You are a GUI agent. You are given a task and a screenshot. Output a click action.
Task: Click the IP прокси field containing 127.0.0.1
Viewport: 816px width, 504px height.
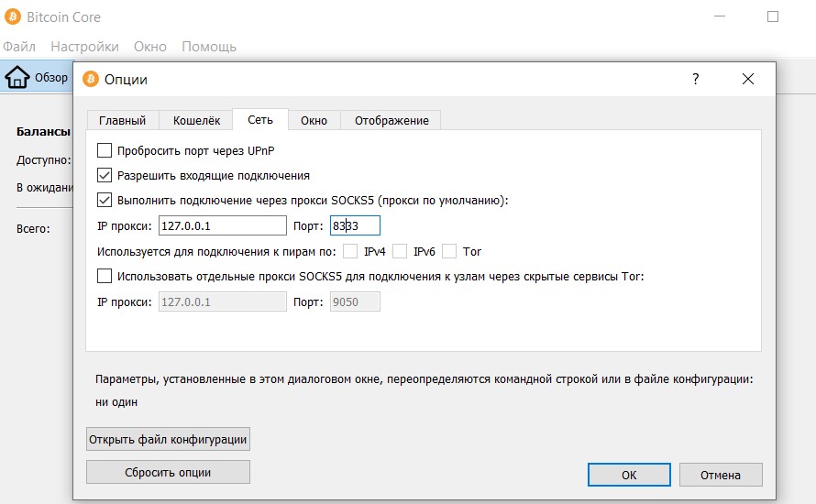[x=223, y=225]
